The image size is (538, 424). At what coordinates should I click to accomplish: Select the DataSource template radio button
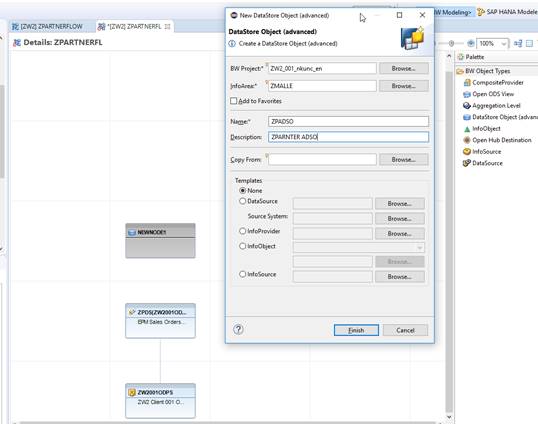243,201
